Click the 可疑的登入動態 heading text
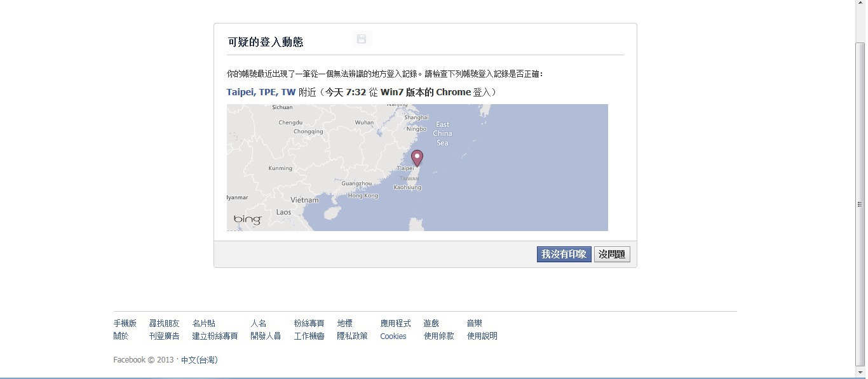This screenshot has width=868, height=379. (x=266, y=42)
